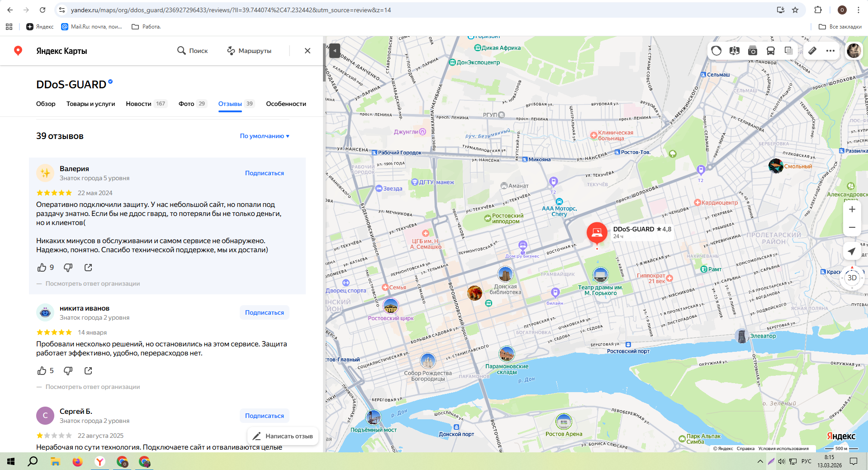Switch to the Фото tab

(x=186, y=104)
